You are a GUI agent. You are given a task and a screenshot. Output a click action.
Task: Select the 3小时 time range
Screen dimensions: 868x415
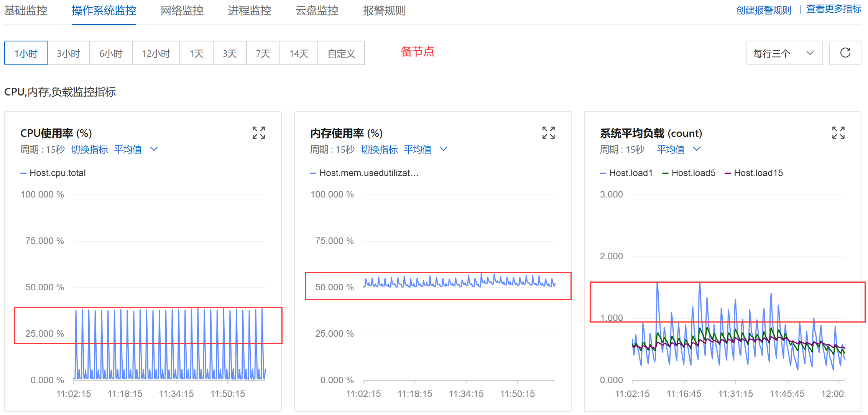[x=69, y=53]
